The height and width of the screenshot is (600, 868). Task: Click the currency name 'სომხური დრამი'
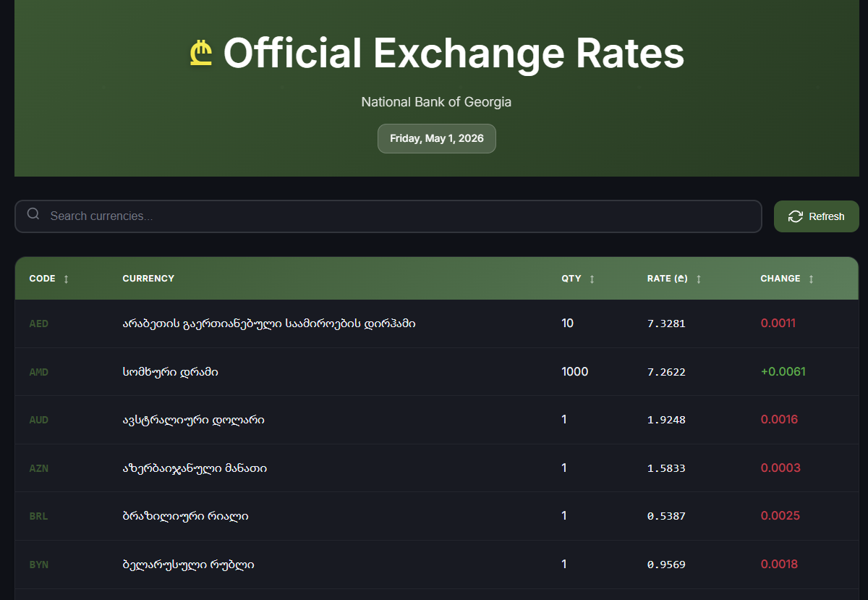(171, 372)
